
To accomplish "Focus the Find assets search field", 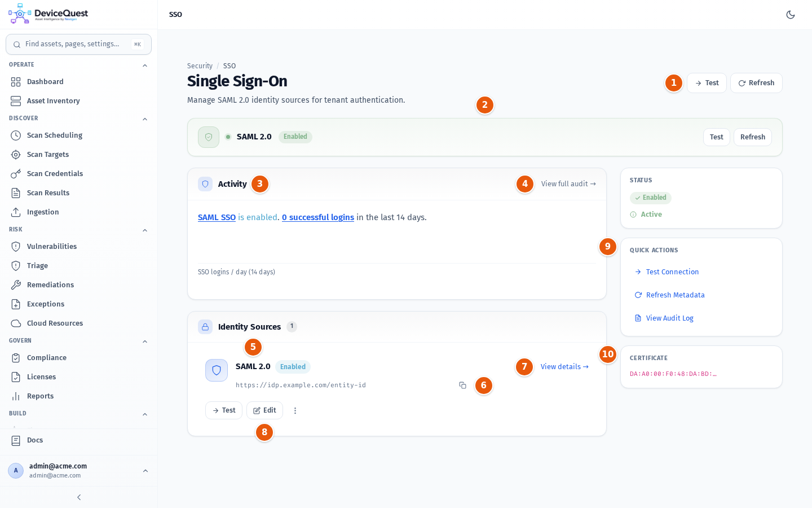I will click(x=78, y=44).
